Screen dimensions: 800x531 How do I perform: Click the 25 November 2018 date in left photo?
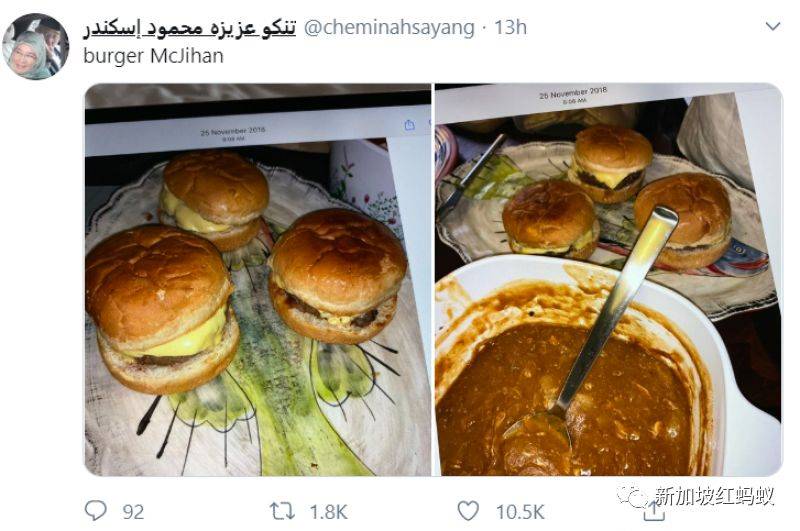click(233, 131)
